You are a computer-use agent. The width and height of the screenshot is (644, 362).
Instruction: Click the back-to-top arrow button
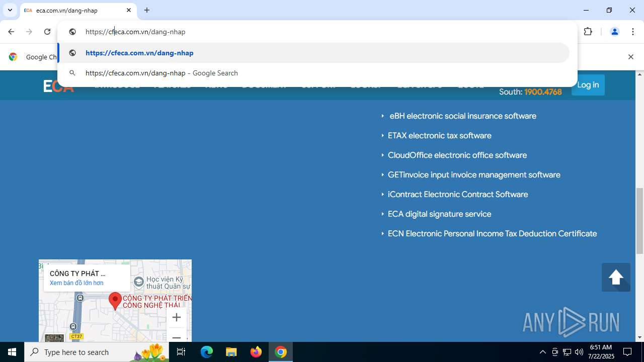tap(616, 277)
